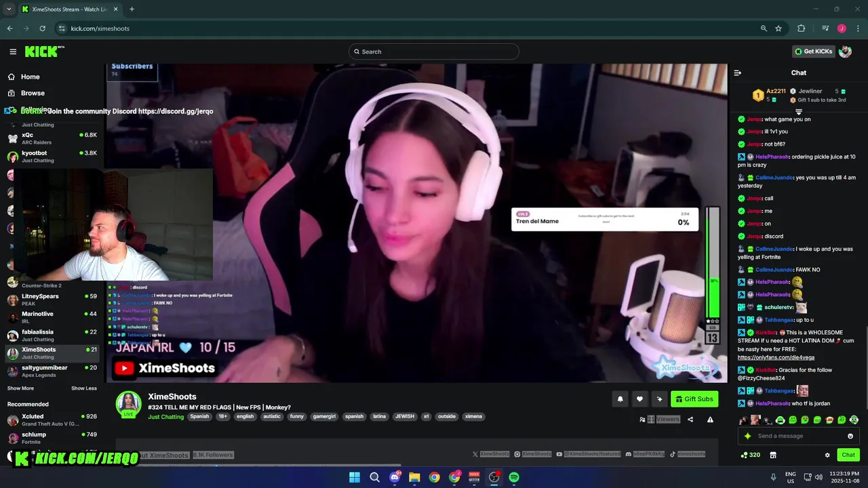Open the Kick sidebar hamburger menu
This screenshot has width=868, height=488.
coord(13,52)
